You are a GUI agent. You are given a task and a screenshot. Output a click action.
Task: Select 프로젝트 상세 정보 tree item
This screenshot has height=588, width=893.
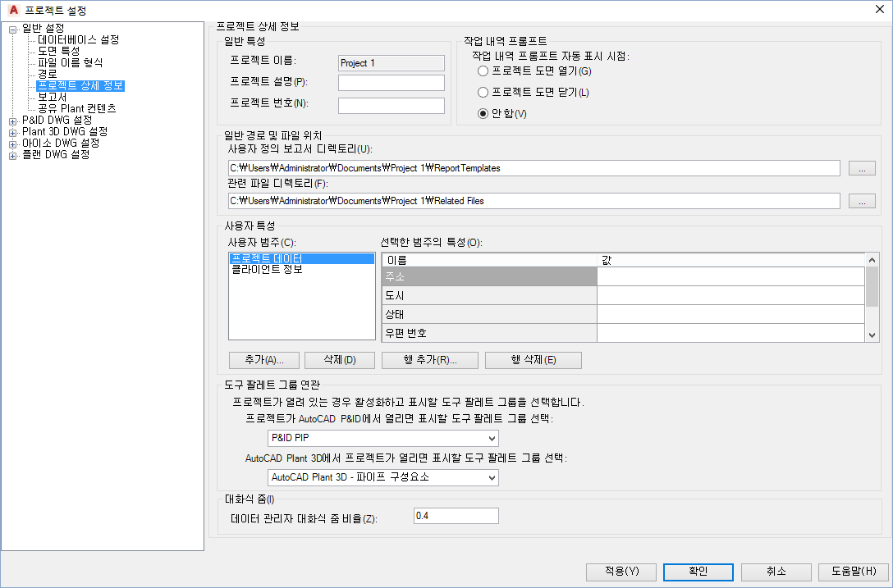[x=80, y=85]
